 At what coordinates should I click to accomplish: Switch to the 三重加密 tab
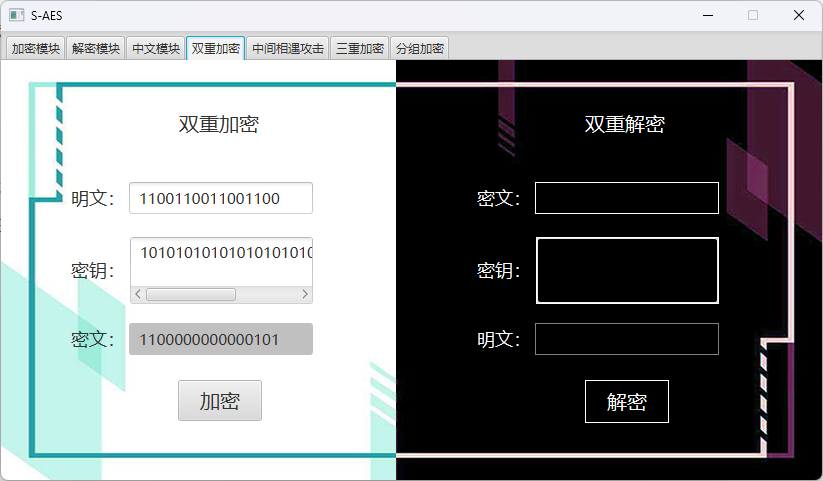click(360, 48)
